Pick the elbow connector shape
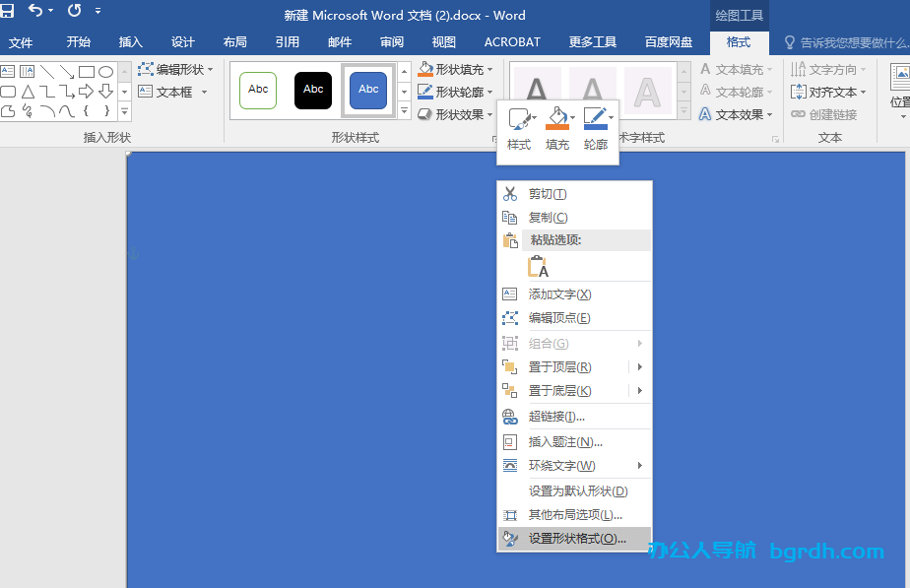 pos(47,92)
